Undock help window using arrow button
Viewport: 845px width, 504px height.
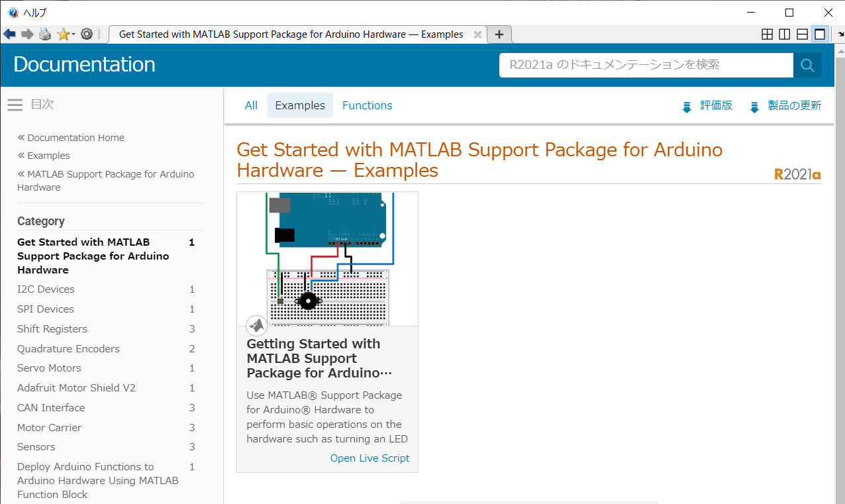coord(840,34)
